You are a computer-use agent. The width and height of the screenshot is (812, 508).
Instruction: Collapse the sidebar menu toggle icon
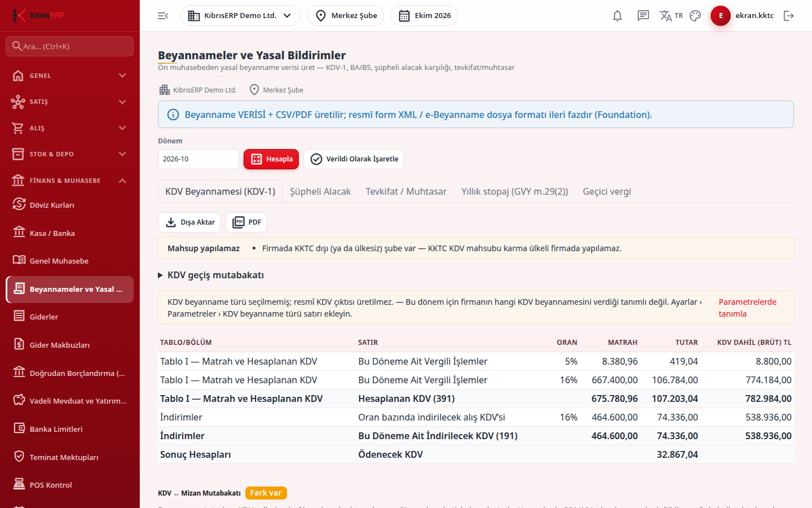[x=163, y=16]
